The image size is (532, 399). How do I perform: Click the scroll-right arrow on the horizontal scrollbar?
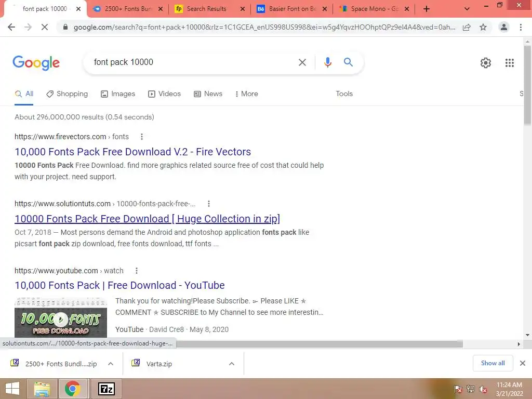pos(518,344)
